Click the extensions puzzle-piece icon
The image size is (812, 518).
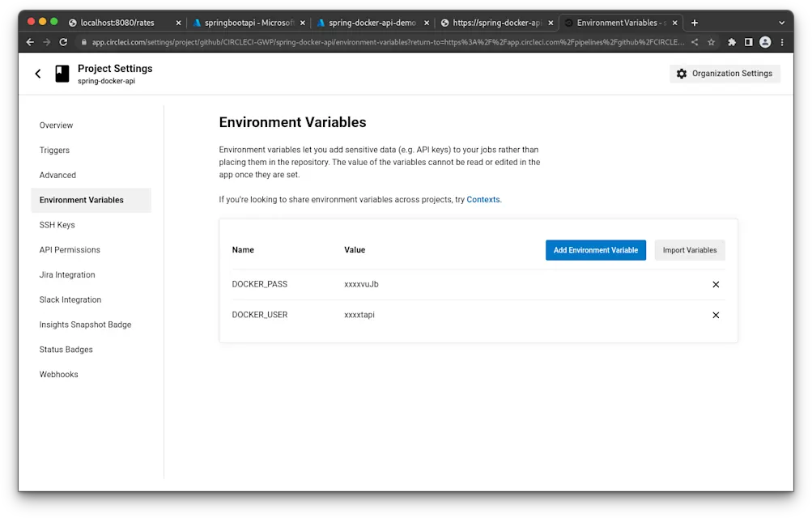[731, 42]
